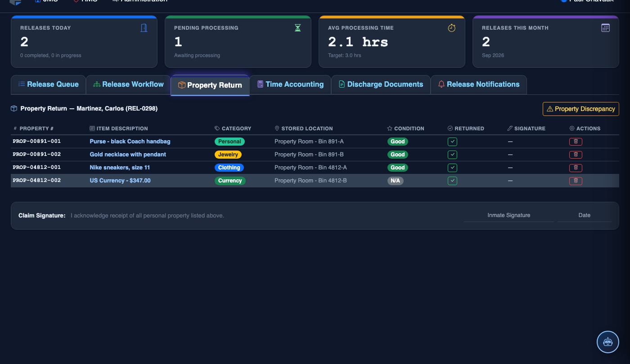Click the Currency category badge
Viewport: 630px width, 364px height.
tap(230, 181)
